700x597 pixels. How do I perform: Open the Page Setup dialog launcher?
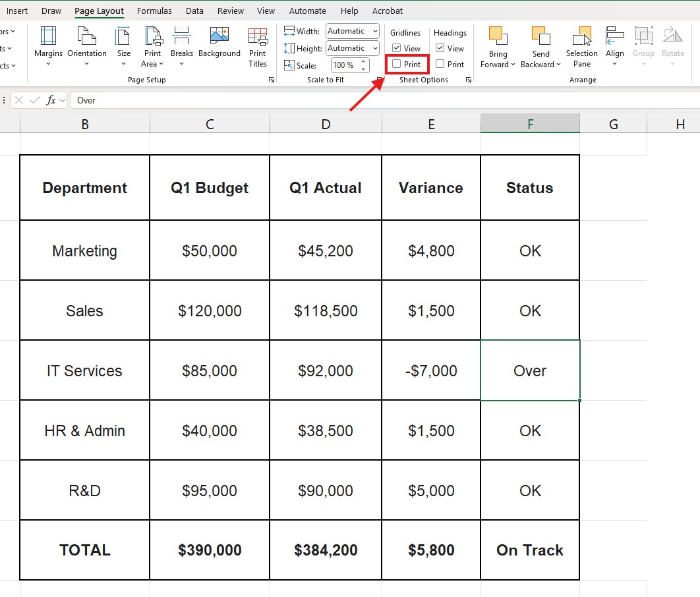(271, 79)
